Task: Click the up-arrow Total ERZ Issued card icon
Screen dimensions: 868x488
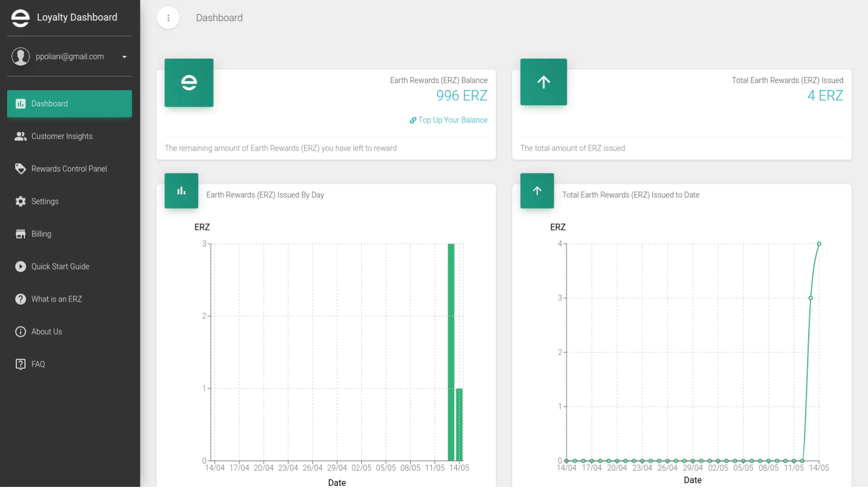Action: tap(544, 82)
